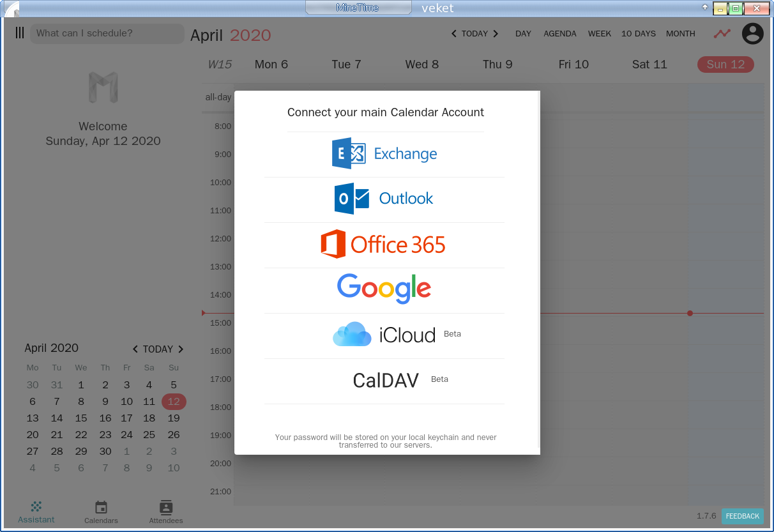Image resolution: width=774 pixels, height=532 pixels.
Task: Maximize the MineTime window
Action: click(736, 9)
